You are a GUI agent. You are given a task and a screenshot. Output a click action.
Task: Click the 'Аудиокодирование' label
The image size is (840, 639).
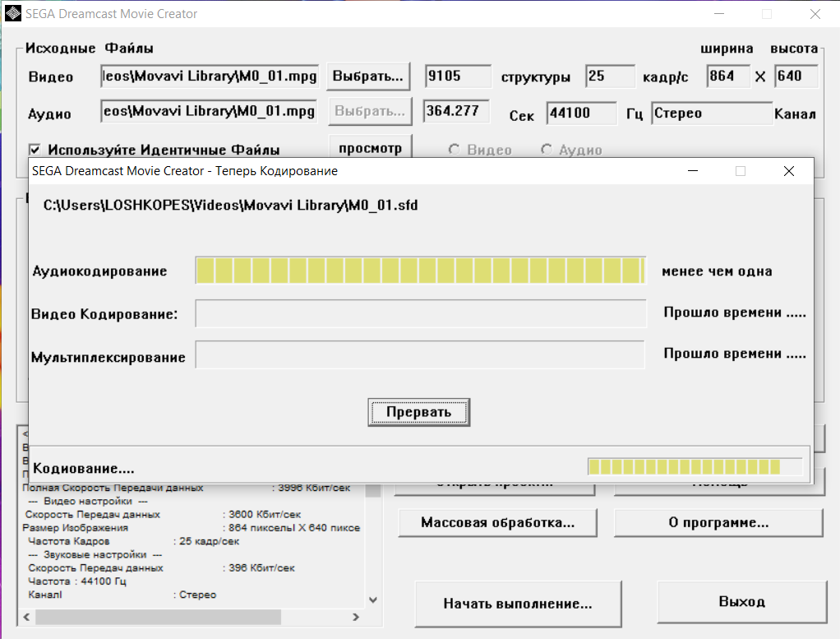[x=99, y=271]
